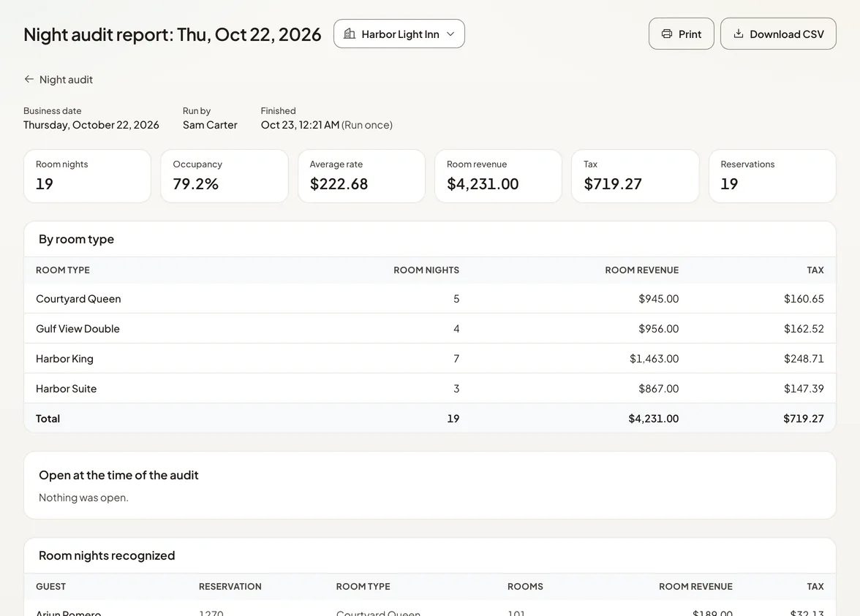Download the report as CSV
This screenshot has height=616, width=860.
778,34
